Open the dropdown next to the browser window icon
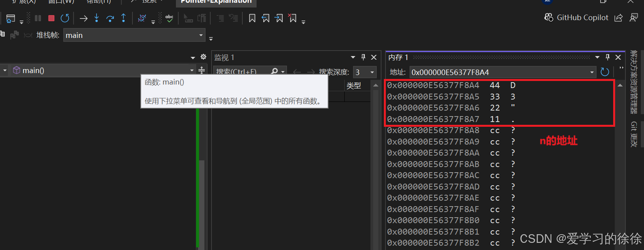Screen dimensions: 644x250 [x=21, y=22]
